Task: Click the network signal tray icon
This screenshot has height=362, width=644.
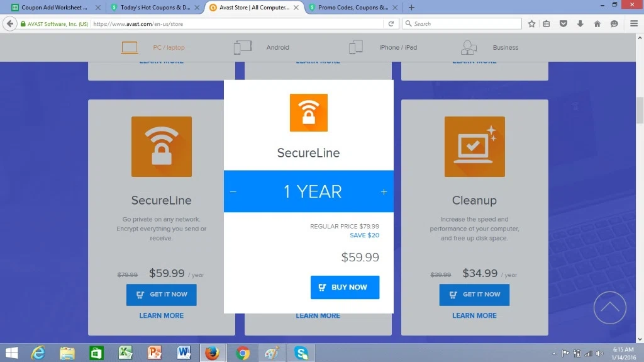Action: click(x=589, y=353)
